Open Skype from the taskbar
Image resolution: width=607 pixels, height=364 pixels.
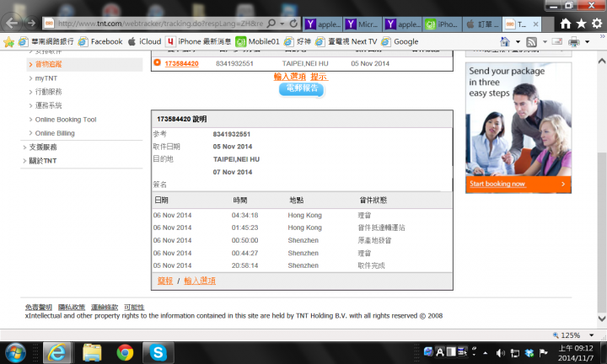[158, 353]
